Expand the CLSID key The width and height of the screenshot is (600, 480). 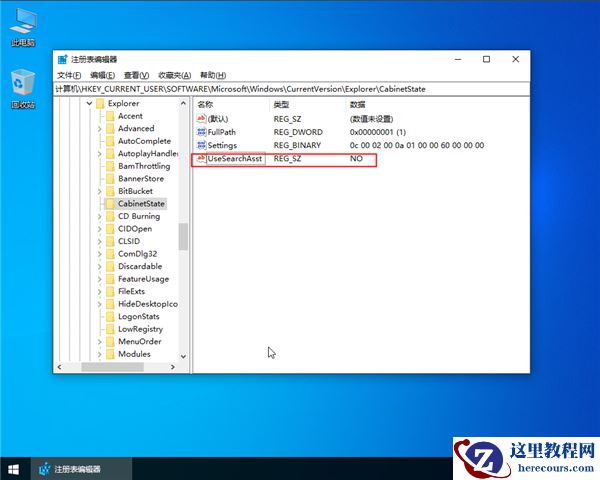pos(99,242)
